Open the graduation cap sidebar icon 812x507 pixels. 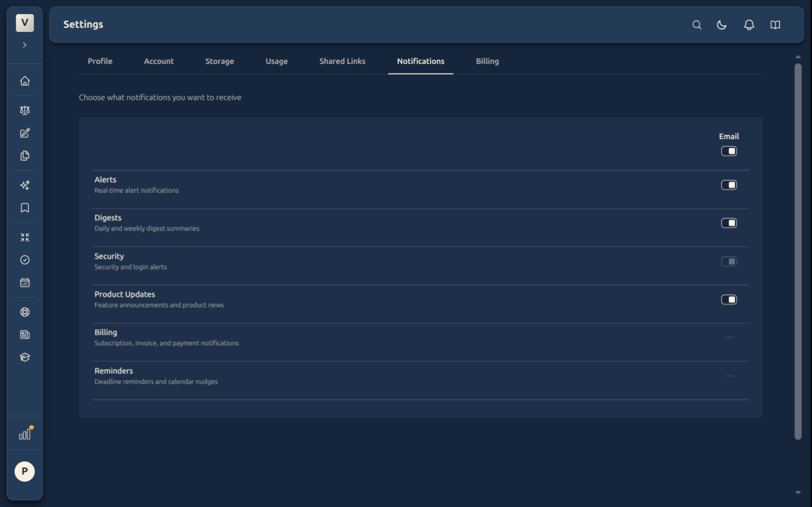[25, 357]
